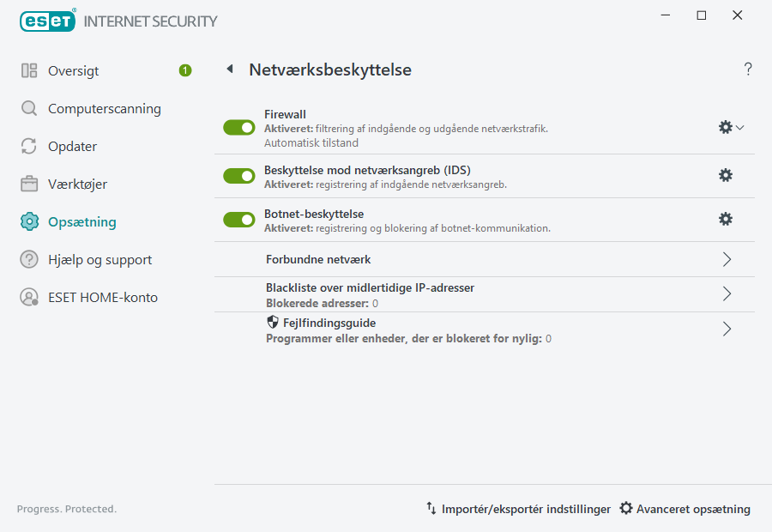
Task: Open the Fejlfindingsguide
Action: (x=727, y=329)
